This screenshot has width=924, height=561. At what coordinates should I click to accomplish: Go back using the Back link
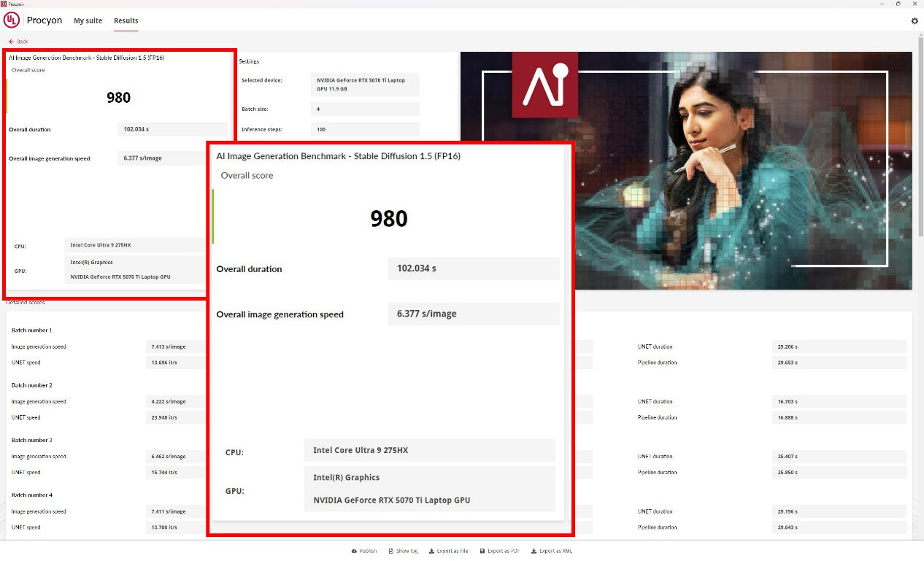click(x=18, y=42)
